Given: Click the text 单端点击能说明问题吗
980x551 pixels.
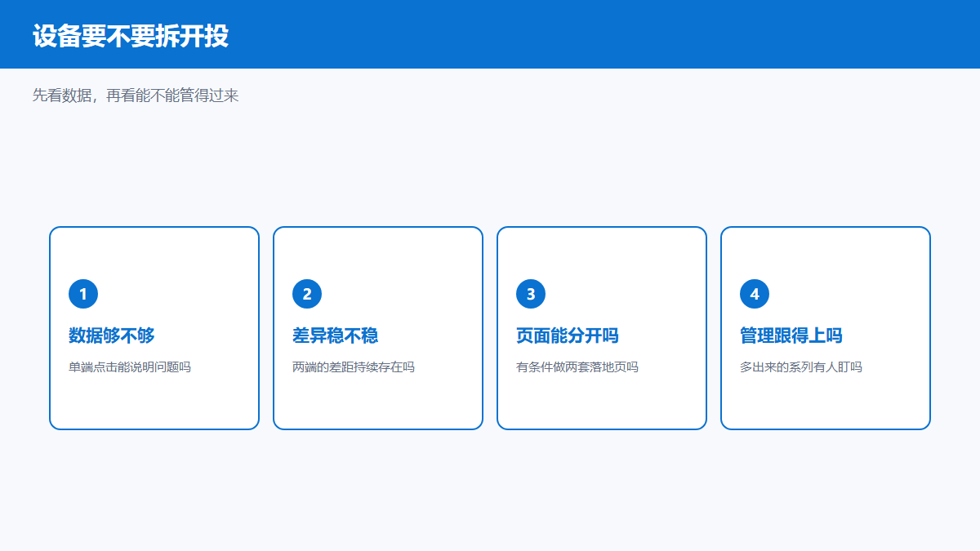Looking at the screenshot, I should (x=130, y=367).
